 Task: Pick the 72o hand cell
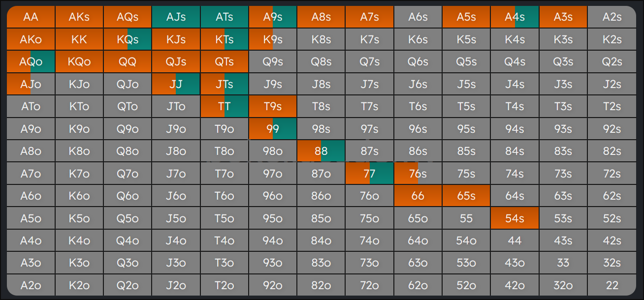click(x=369, y=285)
